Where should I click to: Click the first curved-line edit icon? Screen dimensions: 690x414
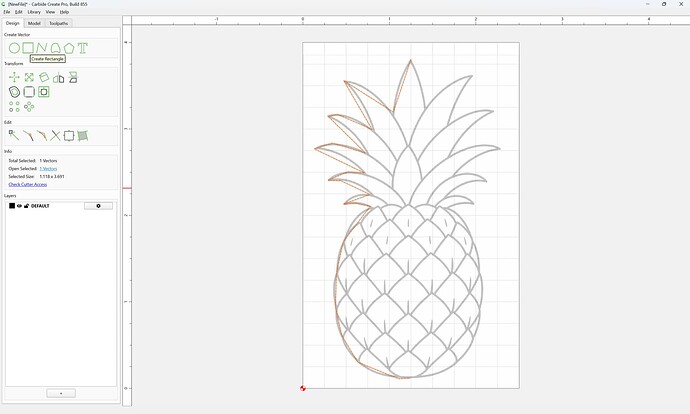point(28,136)
